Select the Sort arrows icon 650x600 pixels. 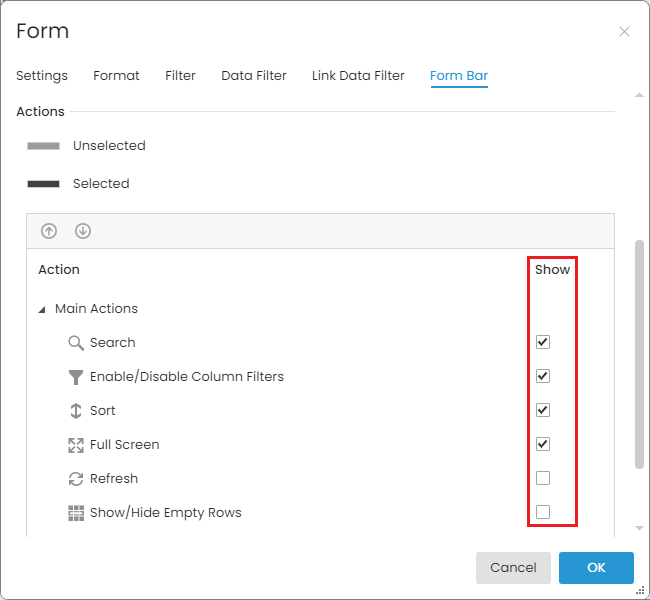tap(75, 411)
